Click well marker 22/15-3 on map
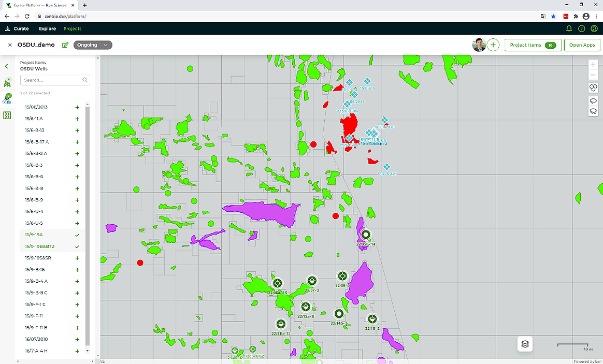 pos(372,319)
